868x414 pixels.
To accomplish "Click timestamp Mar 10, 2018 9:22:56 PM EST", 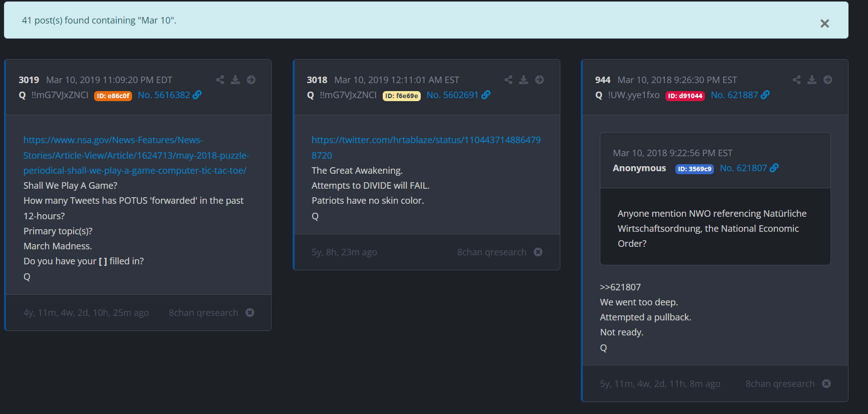I will [x=673, y=153].
